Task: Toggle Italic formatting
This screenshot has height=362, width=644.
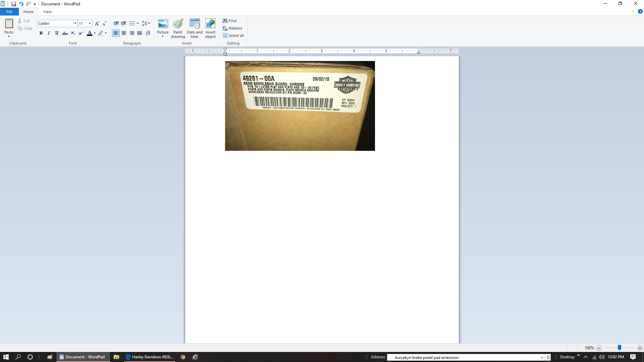Action: (49, 33)
